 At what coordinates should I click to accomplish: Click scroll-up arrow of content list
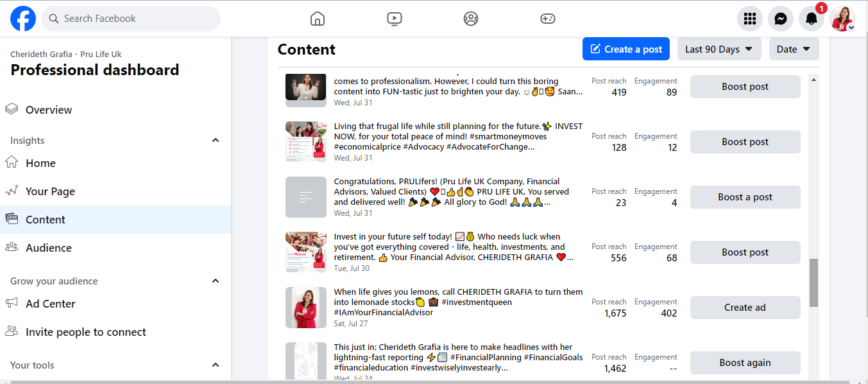[813, 80]
